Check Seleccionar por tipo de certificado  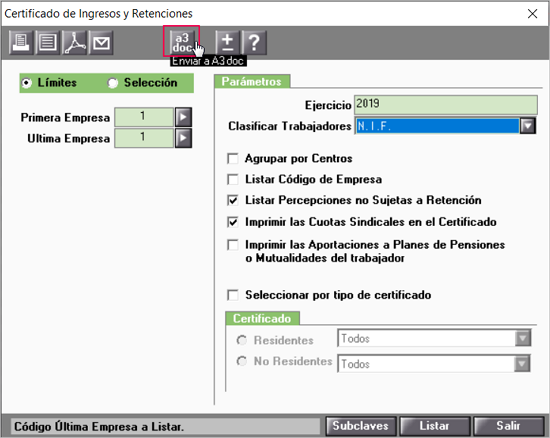click(x=233, y=295)
